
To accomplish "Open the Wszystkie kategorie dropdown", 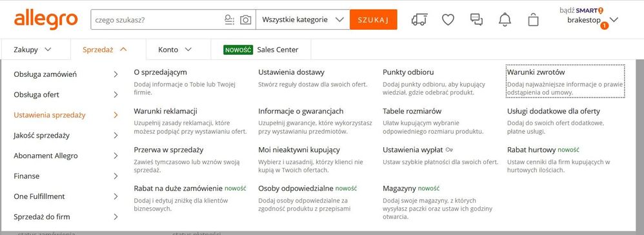I will click(303, 20).
